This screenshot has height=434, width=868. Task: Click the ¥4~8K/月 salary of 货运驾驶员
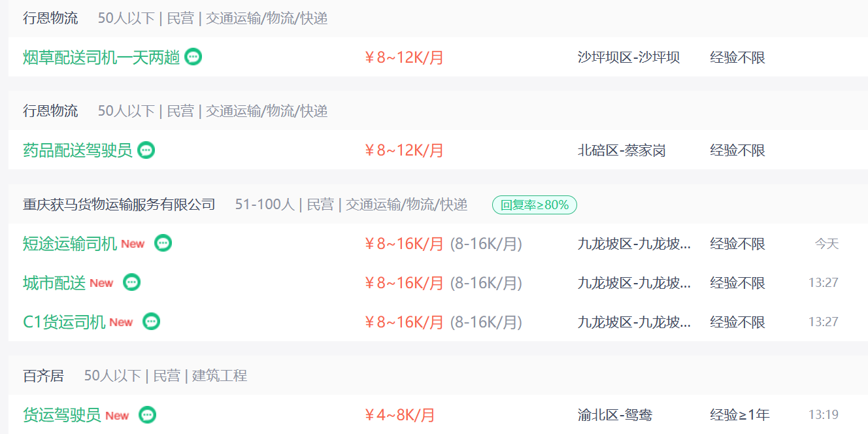point(399,415)
